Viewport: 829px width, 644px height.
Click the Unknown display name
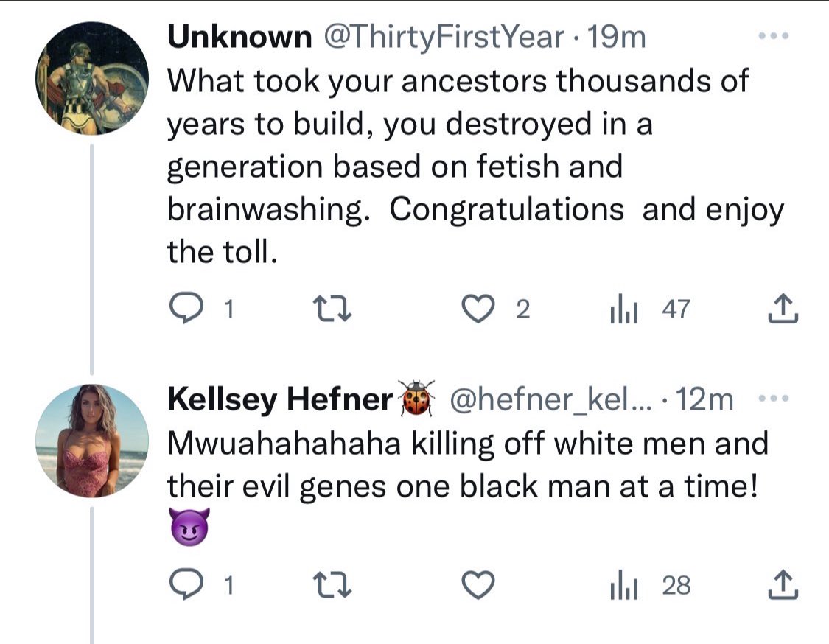[239, 37]
